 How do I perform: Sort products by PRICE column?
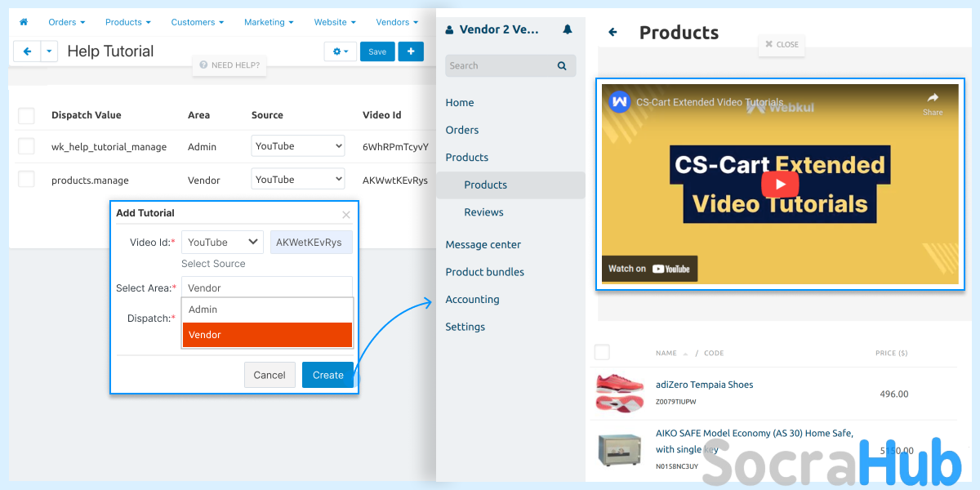892,354
